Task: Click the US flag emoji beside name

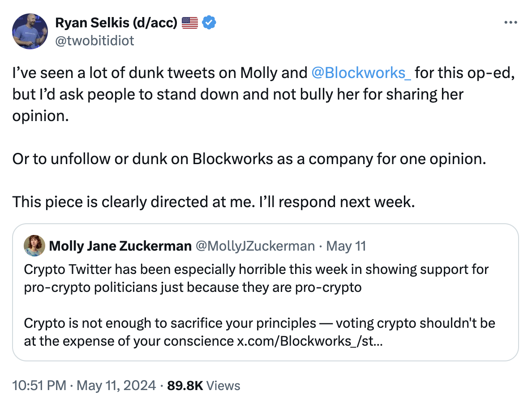Action: (x=190, y=22)
